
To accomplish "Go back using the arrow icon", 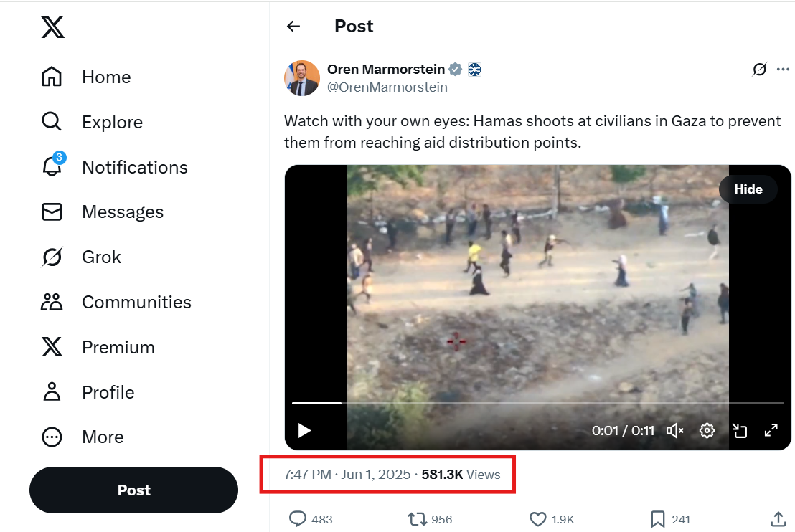I will pos(293,27).
